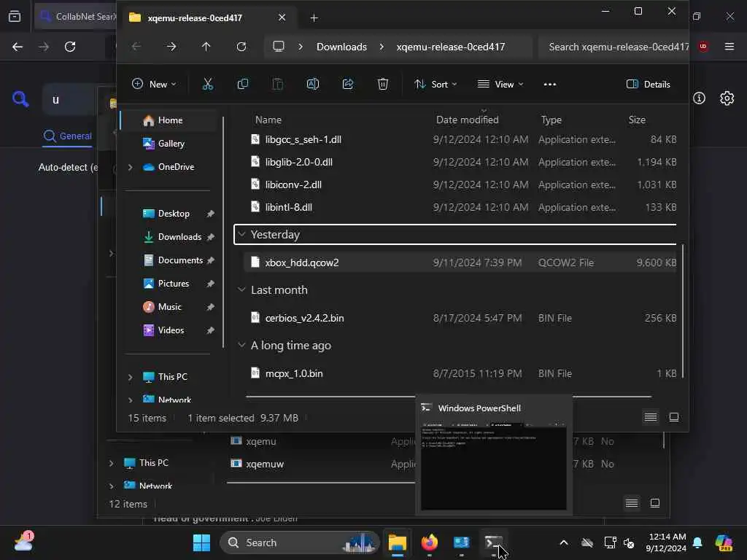The image size is (747, 560).
Task: Expand OneDrive in navigation pane
Action: tap(130, 167)
